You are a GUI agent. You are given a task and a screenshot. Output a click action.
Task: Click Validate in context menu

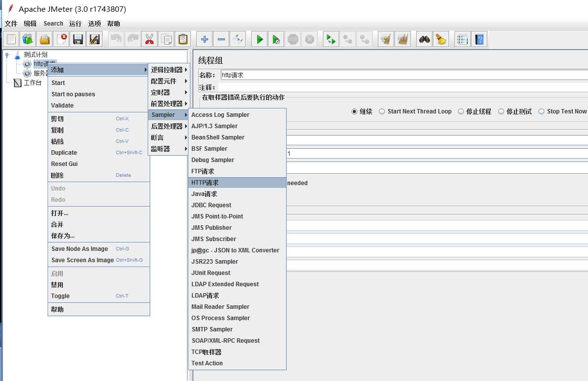click(99, 106)
